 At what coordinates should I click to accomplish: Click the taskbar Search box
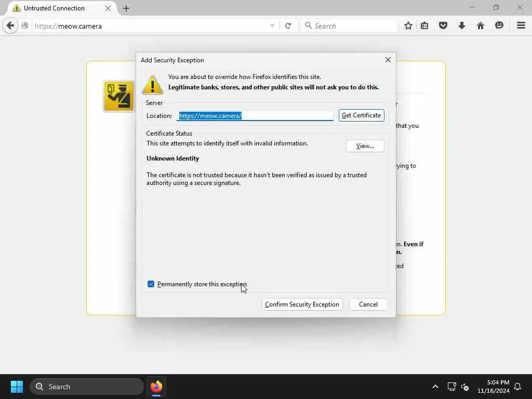click(87, 387)
